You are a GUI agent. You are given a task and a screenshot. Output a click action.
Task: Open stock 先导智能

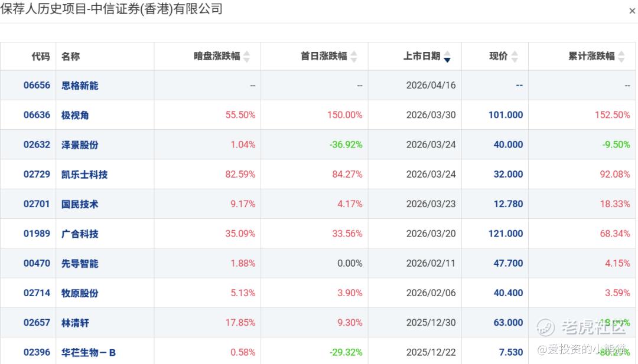(80, 263)
